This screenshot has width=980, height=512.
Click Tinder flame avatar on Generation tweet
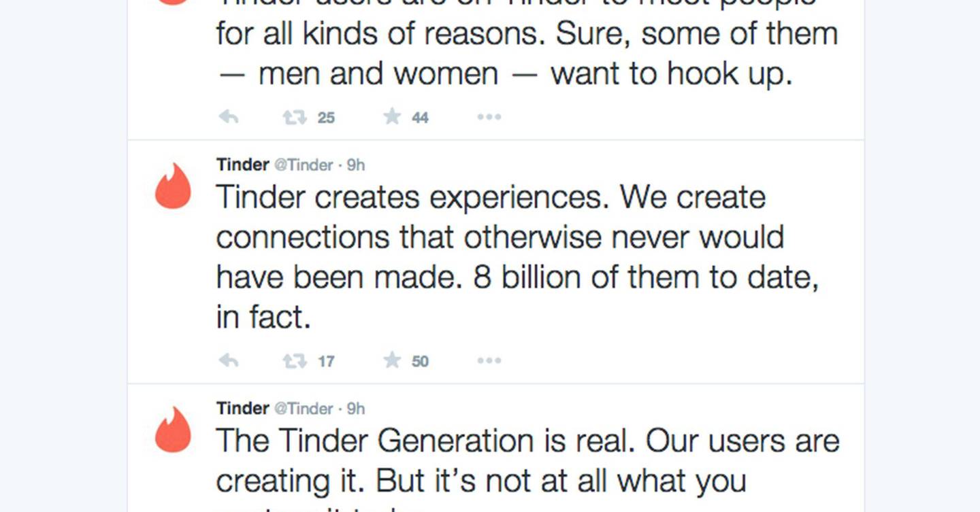point(173,429)
